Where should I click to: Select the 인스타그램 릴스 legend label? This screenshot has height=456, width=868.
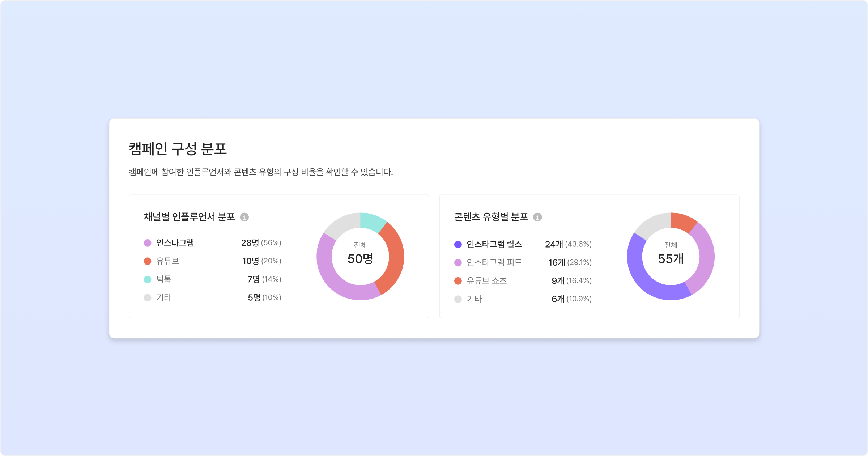[x=494, y=244]
